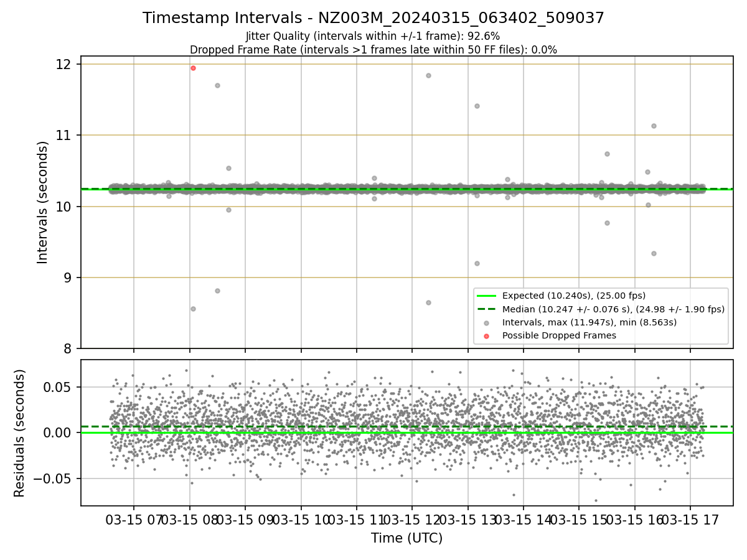747x560 pixels.
Task: Click the 03-15 17 time tick label
Action: 690,519
